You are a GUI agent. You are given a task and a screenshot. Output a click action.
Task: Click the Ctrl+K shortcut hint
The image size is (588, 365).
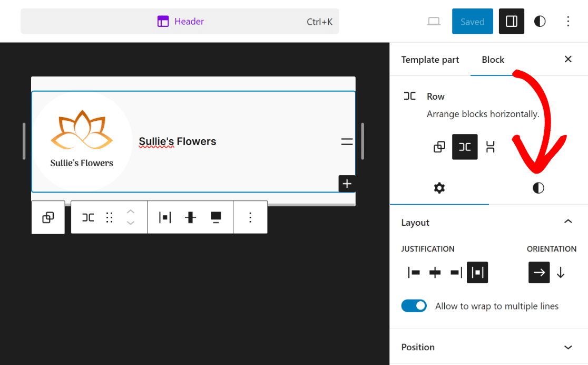319,22
